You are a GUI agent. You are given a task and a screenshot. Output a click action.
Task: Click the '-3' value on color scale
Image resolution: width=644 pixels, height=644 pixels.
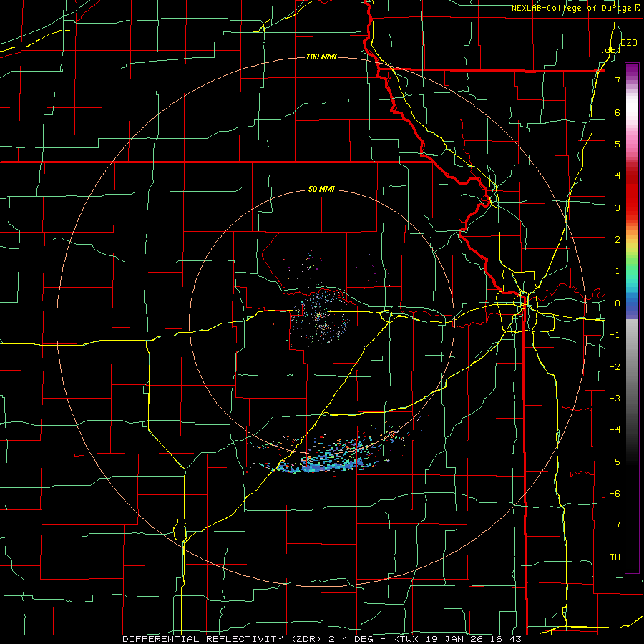[x=615, y=399]
